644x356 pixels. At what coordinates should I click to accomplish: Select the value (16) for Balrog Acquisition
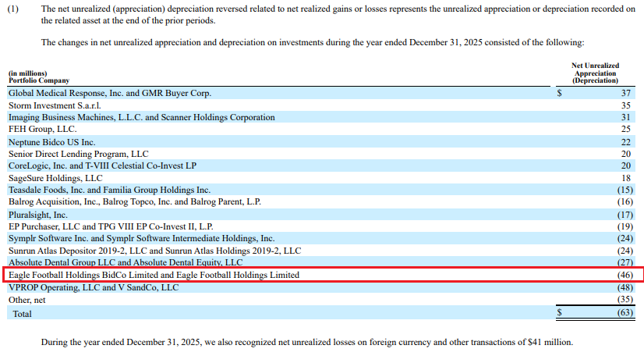(x=625, y=202)
